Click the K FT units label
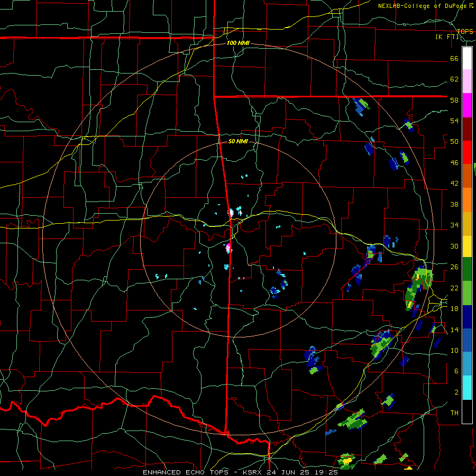The height and width of the screenshot is (476, 476). [447, 37]
